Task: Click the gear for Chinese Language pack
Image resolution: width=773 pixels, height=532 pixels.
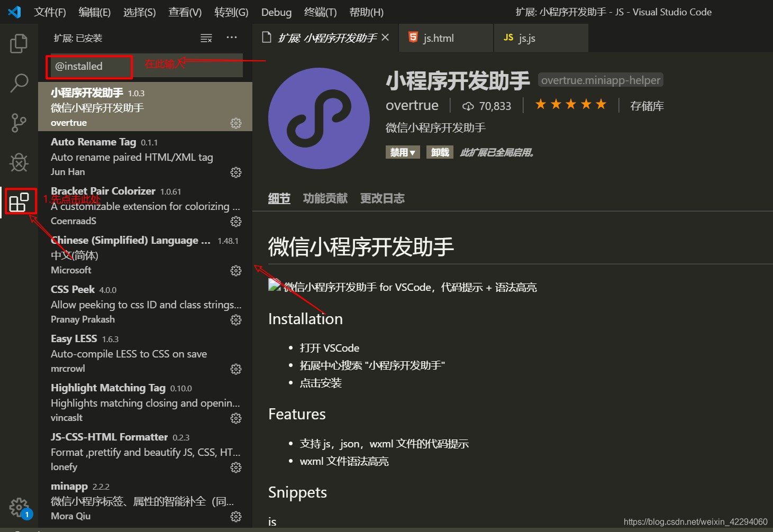Action: click(x=236, y=271)
